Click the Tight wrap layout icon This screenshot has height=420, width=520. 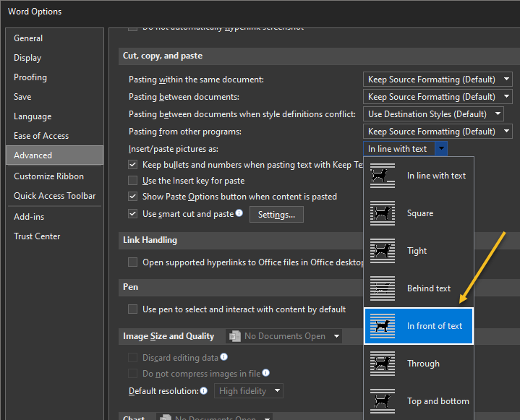click(383, 251)
